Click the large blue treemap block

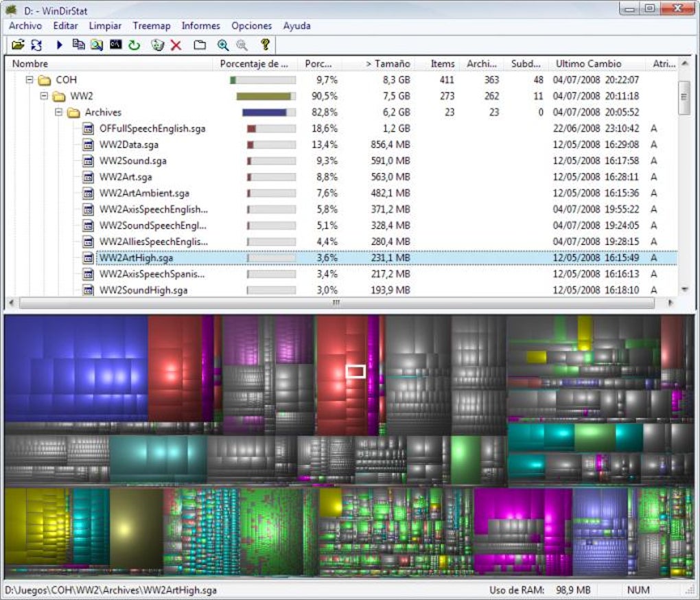click(76, 368)
